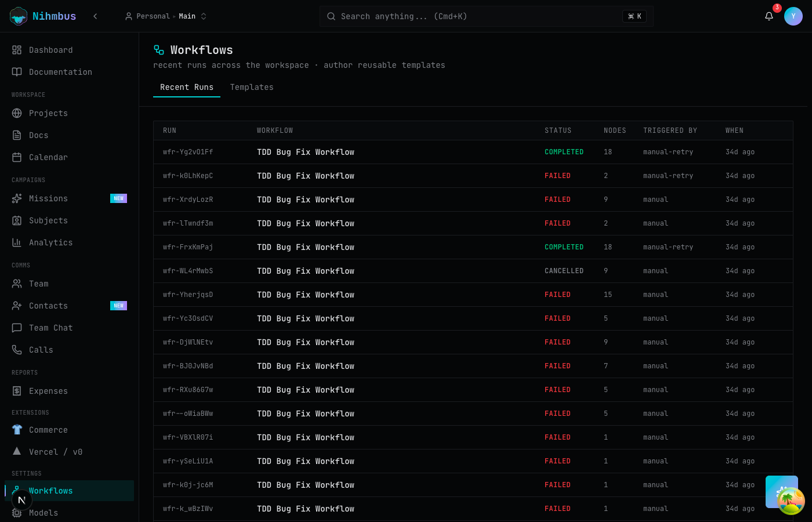Click the Cmd K shortcut badge

click(635, 16)
